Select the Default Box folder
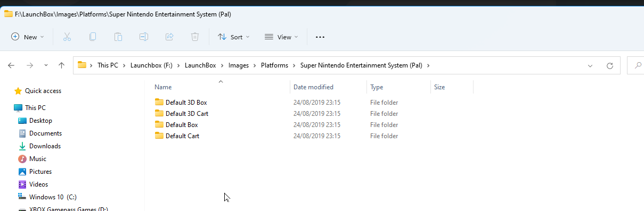The width and height of the screenshot is (644, 211). click(x=182, y=124)
